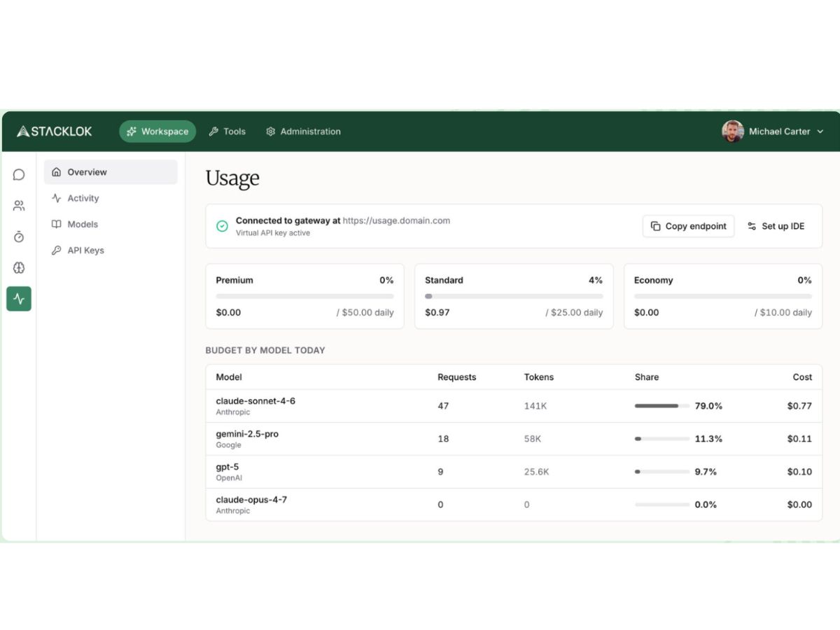Click the claude-sonnet-4-6 share bar
This screenshot has height=630, width=840.
pos(662,406)
